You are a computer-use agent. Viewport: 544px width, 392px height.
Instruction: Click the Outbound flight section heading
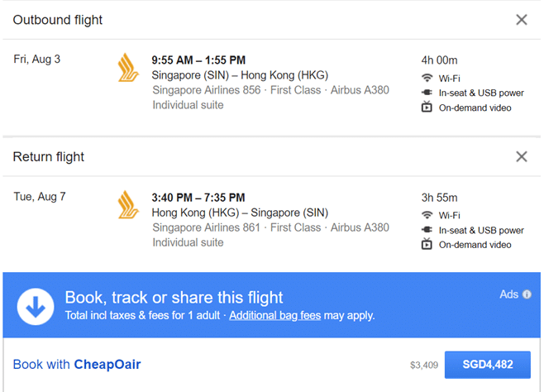[58, 20]
